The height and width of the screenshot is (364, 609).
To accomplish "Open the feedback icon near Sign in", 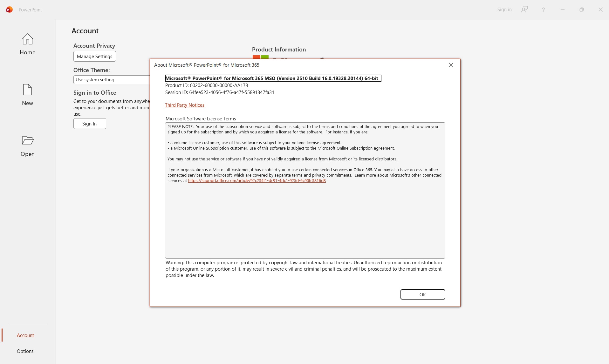I will pyautogui.click(x=524, y=10).
